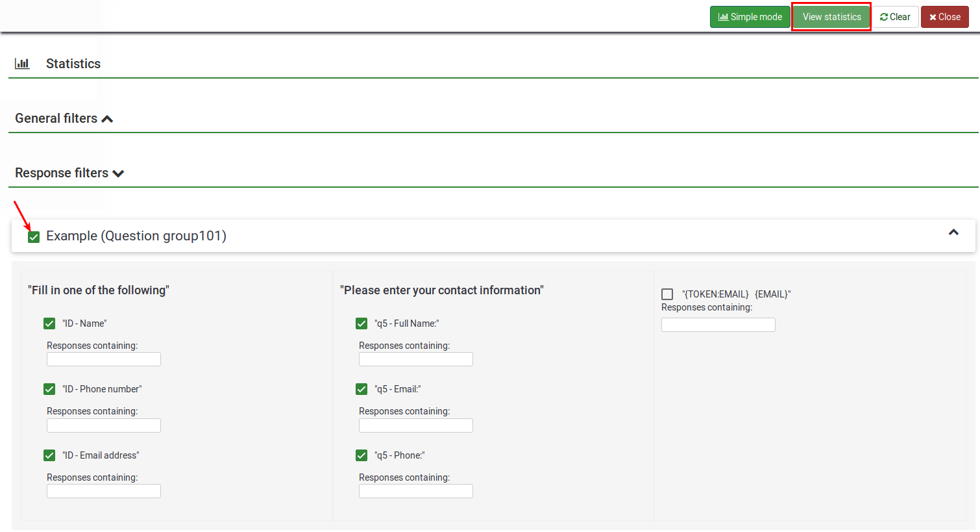The height and width of the screenshot is (532, 980).
Task: Click the red Close button
Action: [x=944, y=17]
